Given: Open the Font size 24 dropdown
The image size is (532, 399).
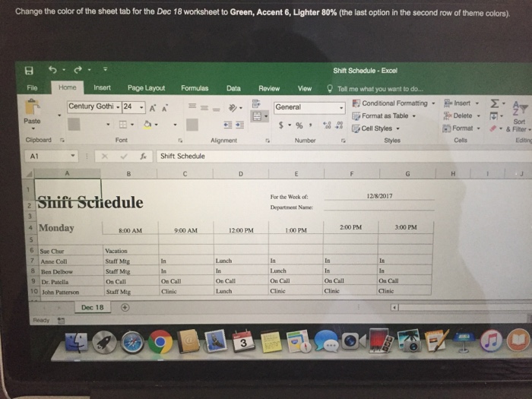Looking at the screenshot, I should [x=141, y=107].
